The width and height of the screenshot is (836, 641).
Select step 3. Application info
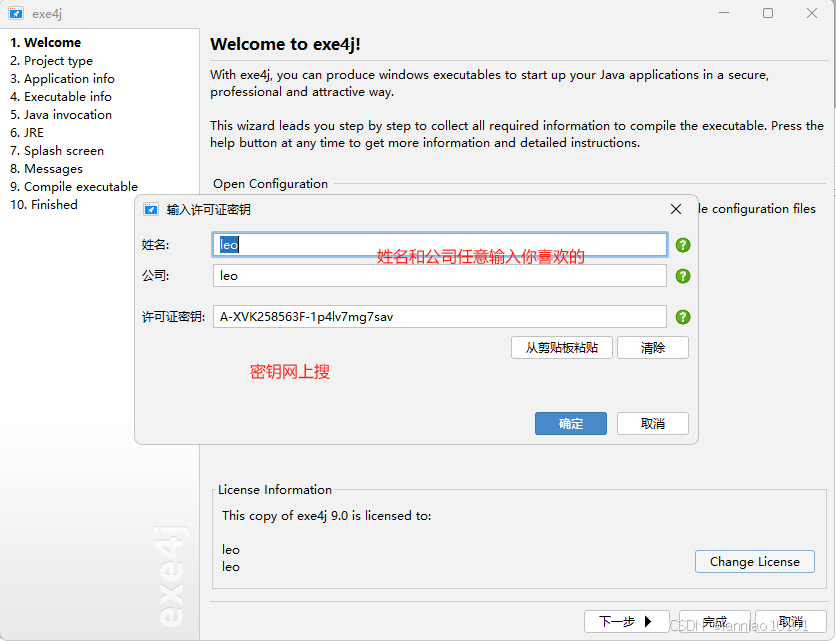click(62, 79)
